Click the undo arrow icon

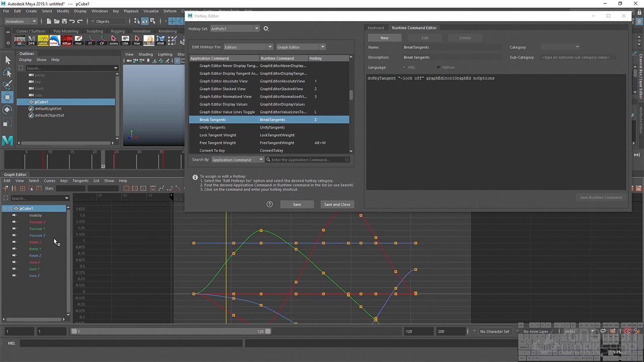click(72, 21)
